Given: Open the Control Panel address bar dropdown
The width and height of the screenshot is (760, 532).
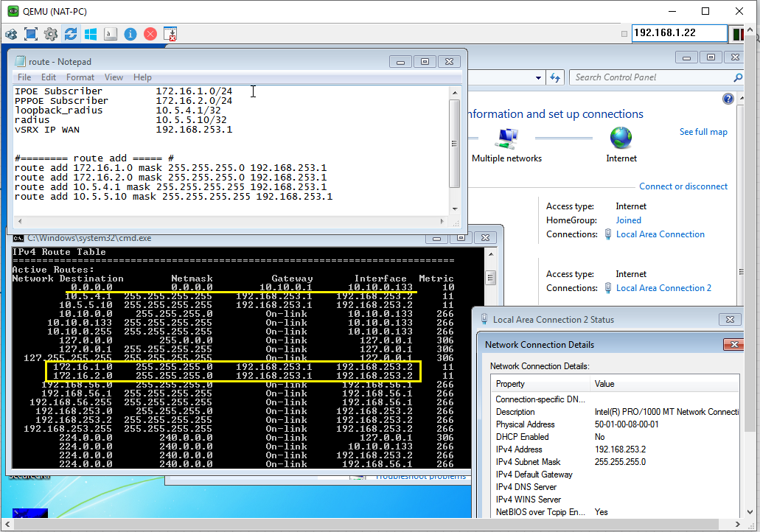Looking at the screenshot, I should coord(539,77).
